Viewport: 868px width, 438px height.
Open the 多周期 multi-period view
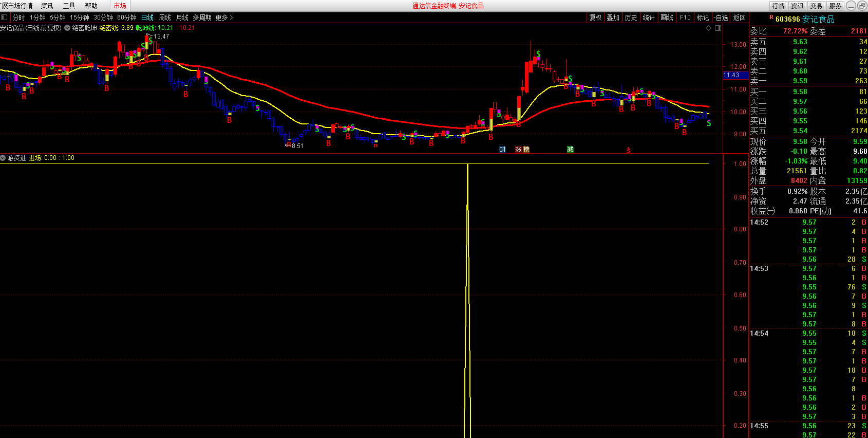[x=202, y=17]
